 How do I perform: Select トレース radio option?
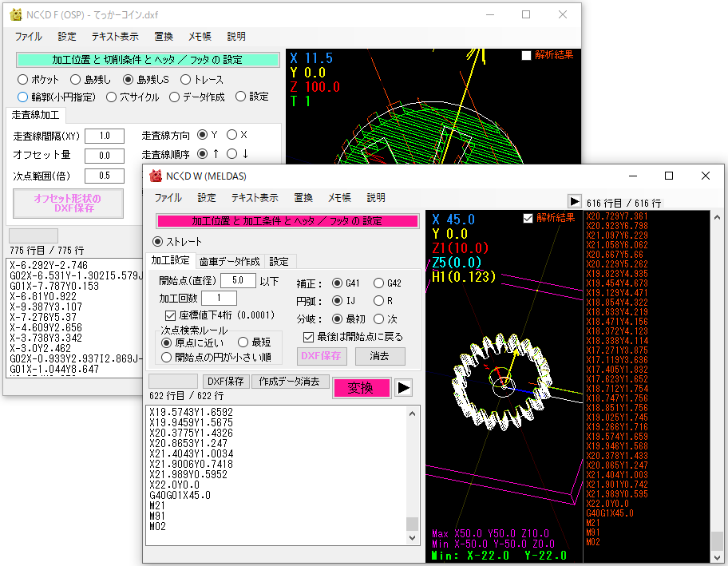[185, 79]
